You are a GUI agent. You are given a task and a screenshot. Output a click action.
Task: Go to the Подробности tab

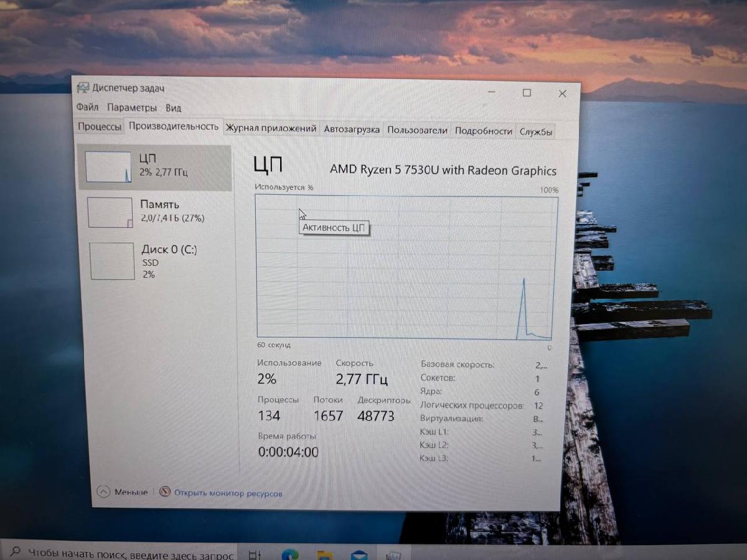[x=484, y=131]
